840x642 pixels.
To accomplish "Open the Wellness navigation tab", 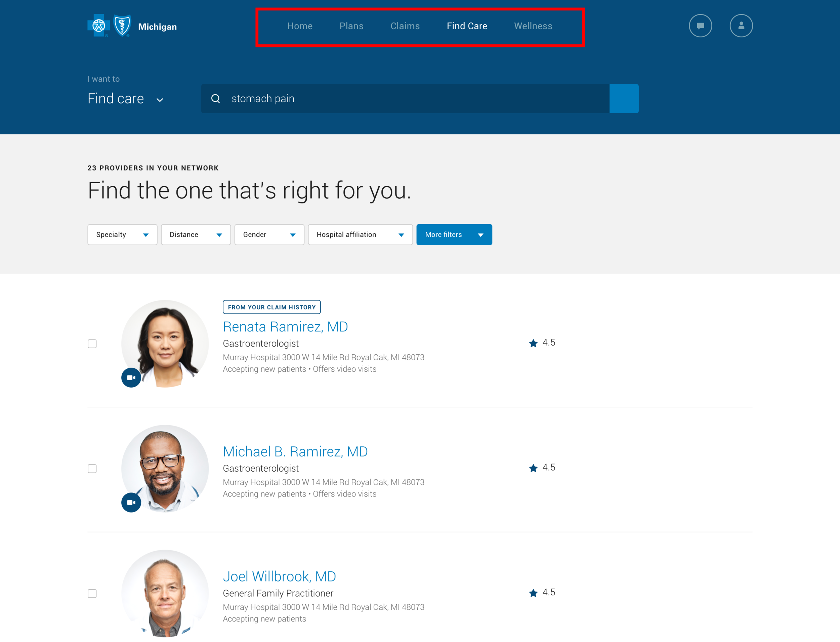I will coord(533,26).
